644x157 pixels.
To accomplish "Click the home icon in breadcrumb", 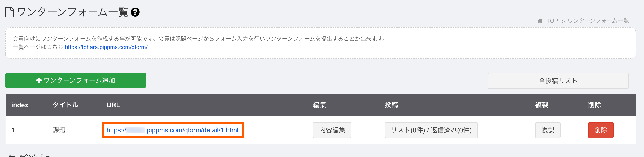I will [x=540, y=21].
